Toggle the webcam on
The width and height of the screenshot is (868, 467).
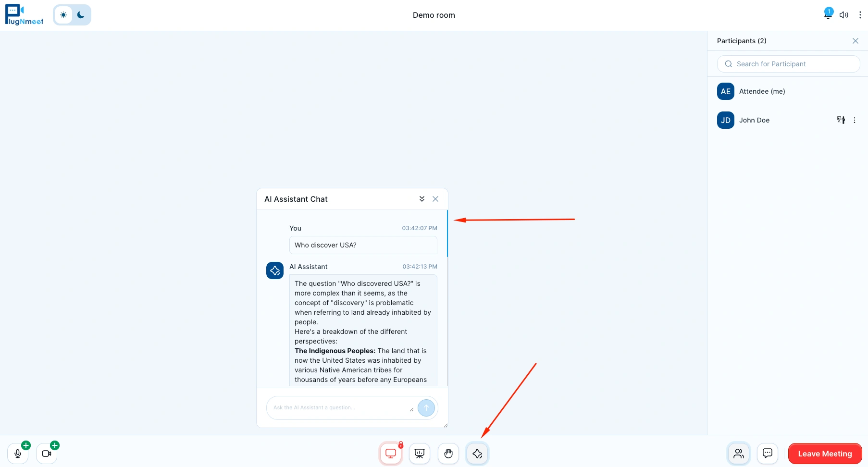(46, 453)
